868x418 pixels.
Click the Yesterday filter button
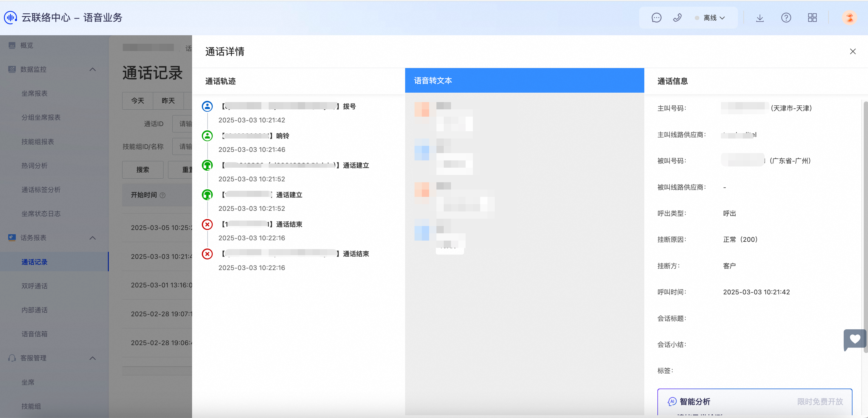tap(168, 101)
